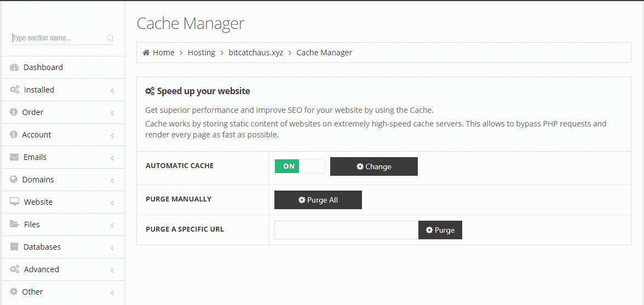Expand the Account menu chevron
The width and height of the screenshot is (644, 305).
(x=112, y=135)
